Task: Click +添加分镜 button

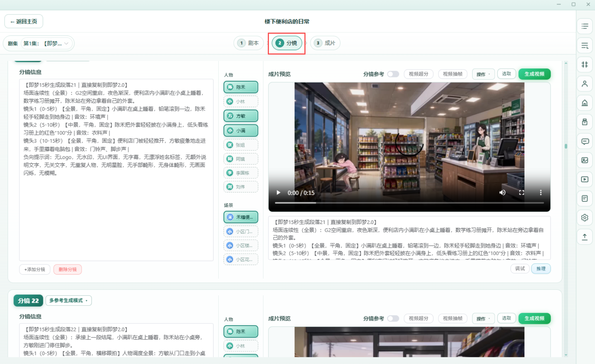Action: pyautogui.click(x=35, y=269)
